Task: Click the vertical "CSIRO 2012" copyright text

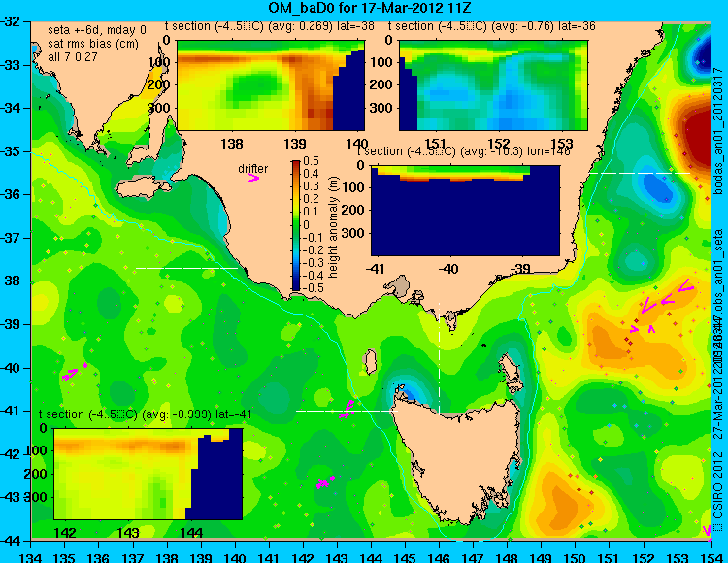Action: point(718,484)
